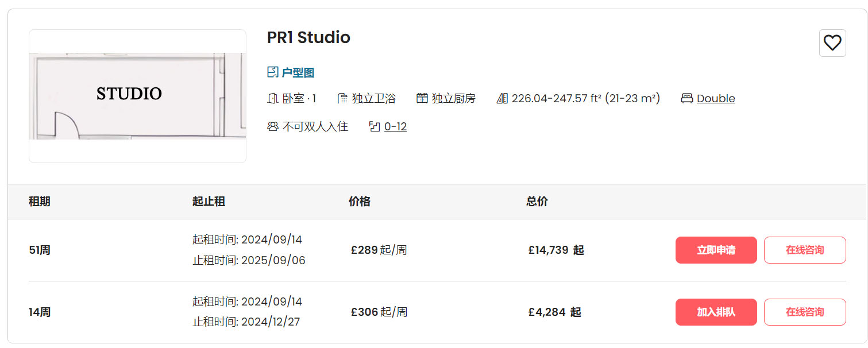The image size is (868, 348).
Task: Click the heart favorite icon
Action: click(x=832, y=43)
